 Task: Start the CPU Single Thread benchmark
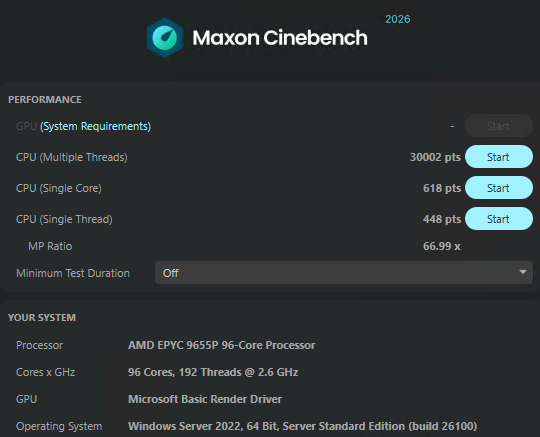[x=499, y=219]
